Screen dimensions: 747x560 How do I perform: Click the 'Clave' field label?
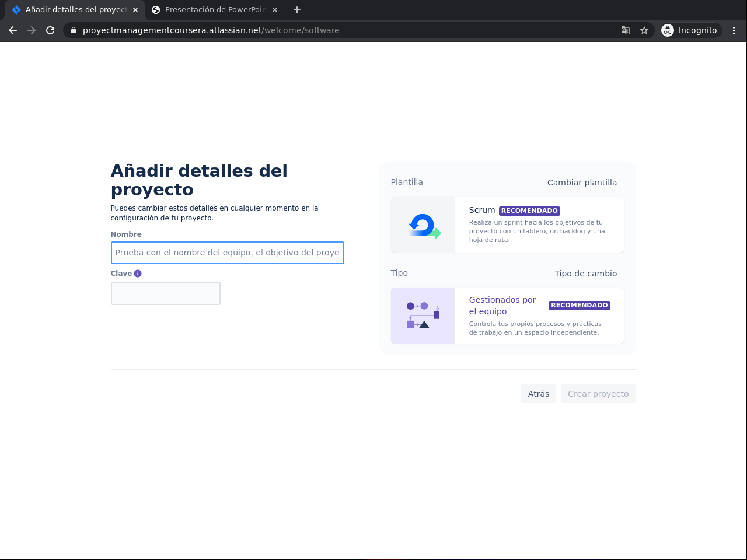point(121,274)
